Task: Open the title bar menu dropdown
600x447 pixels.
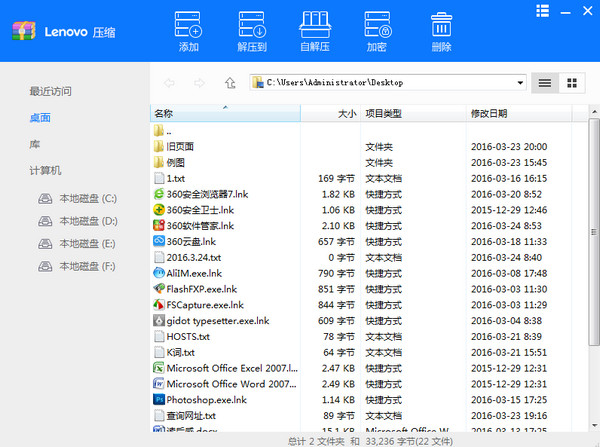Action: (x=543, y=12)
